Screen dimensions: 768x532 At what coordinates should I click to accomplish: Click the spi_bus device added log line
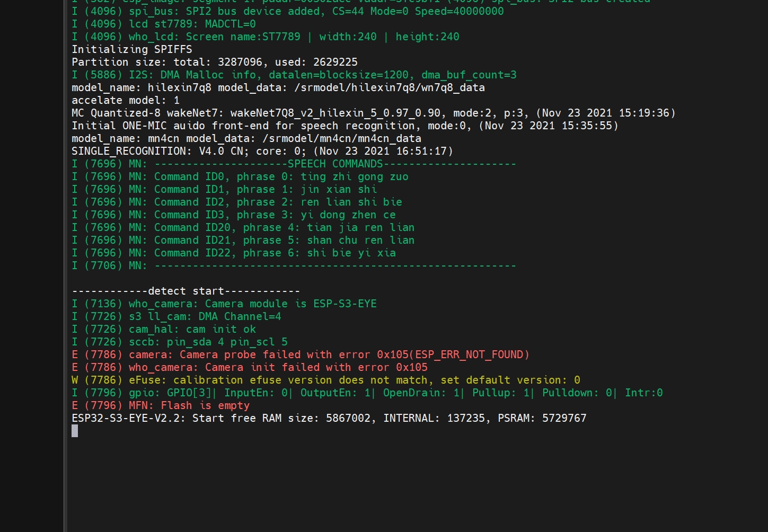click(x=288, y=11)
